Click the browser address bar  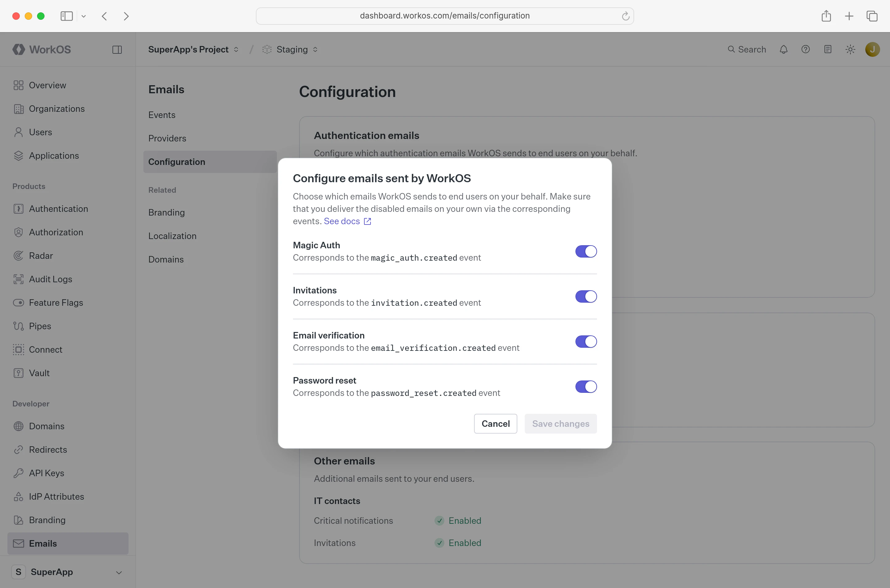(x=445, y=16)
